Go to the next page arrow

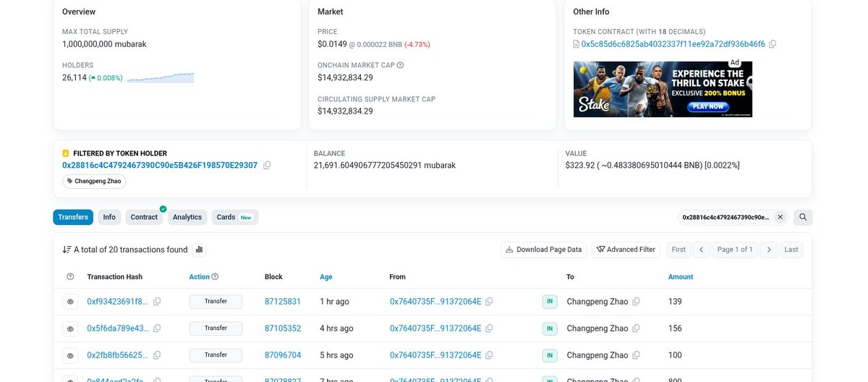tap(769, 250)
